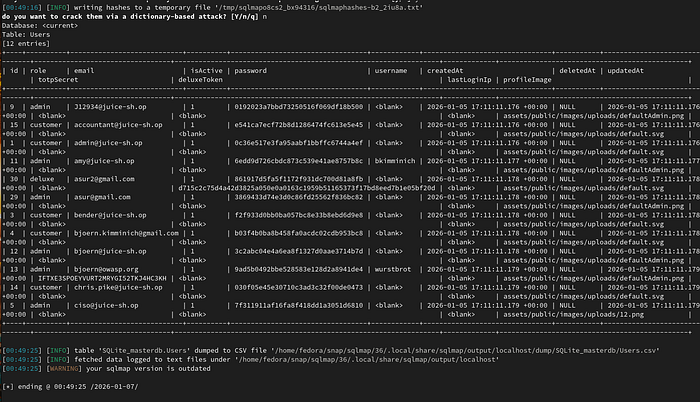Viewport: 700px width, 402px height.
Task: Select the password hash starting '030f05e45e30'
Action: coord(299,287)
